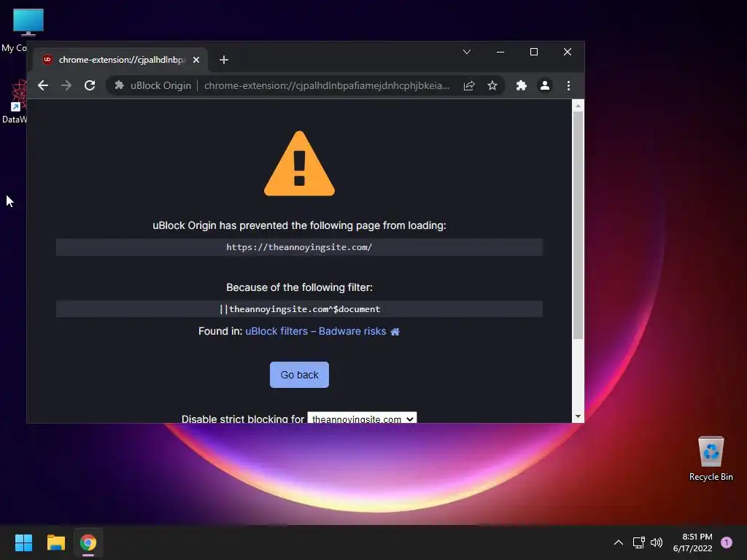Maximize the Chrome window
The width and height of the screenshot is (747, 560).
tap(534, 52)
